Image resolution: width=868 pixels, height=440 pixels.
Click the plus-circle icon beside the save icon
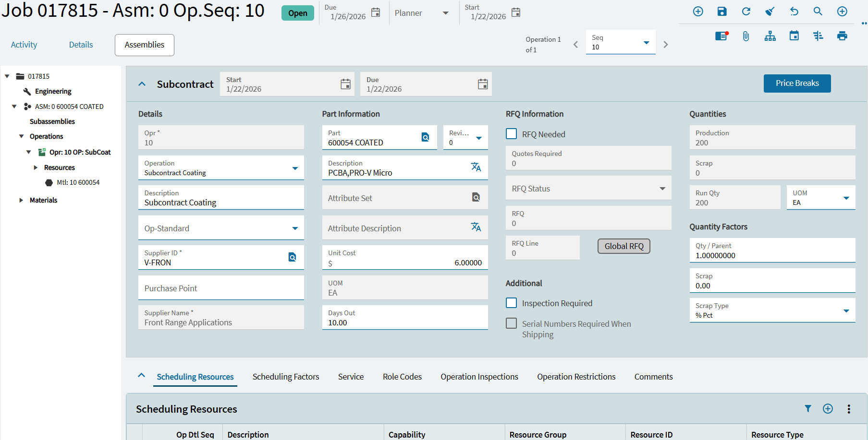698,12
